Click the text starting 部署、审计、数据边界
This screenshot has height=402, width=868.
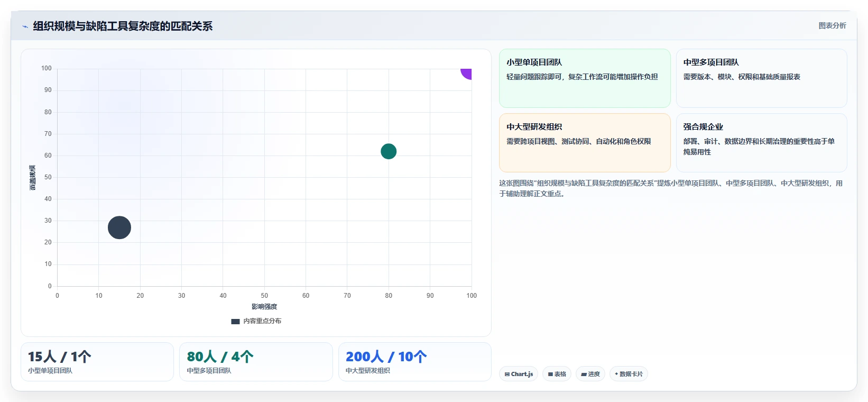click(x=759, y=147)
